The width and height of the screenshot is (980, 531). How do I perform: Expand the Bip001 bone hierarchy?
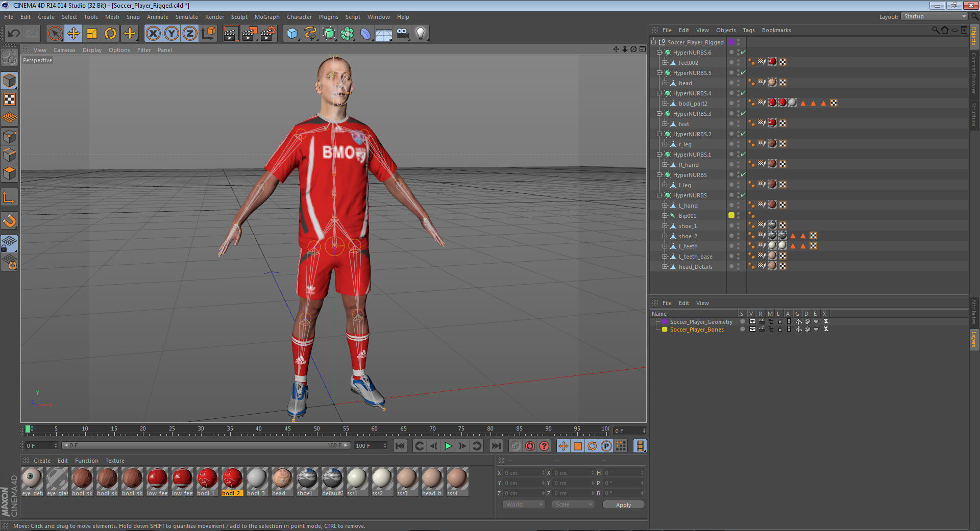[665, 215]
